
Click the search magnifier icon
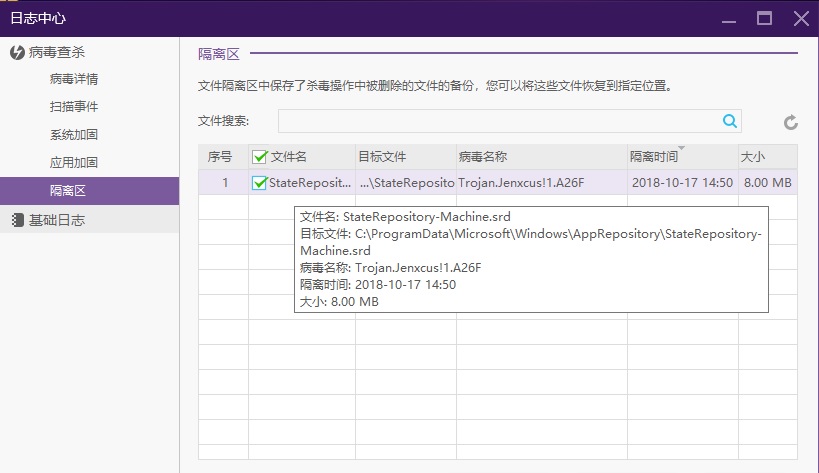click(730, 121)
